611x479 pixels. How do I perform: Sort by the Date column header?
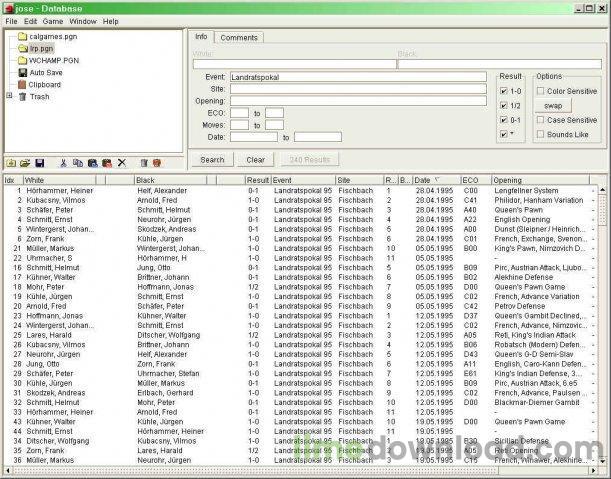click(436, 180)
